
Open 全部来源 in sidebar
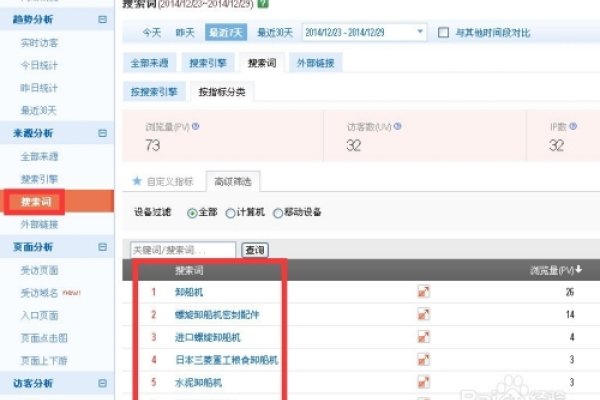[39, 157]
